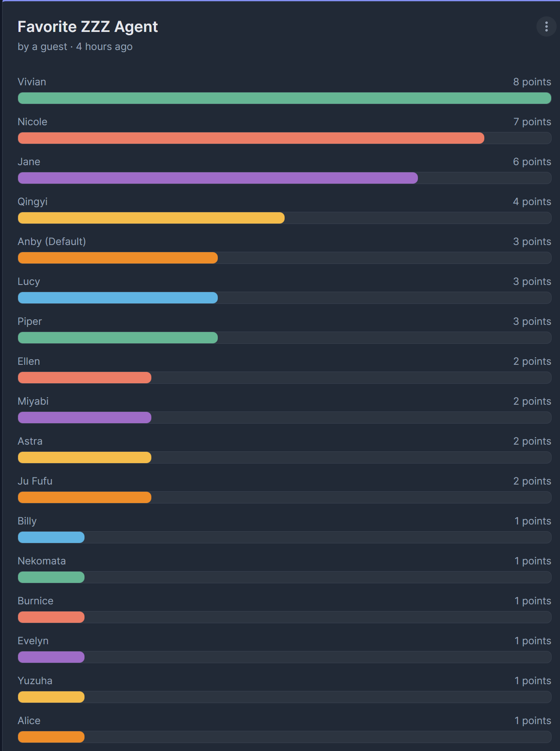The width and height of the screenshot is (560, 751).
Task: Click Alice's "1 points" score
Action: click(533, 721)
